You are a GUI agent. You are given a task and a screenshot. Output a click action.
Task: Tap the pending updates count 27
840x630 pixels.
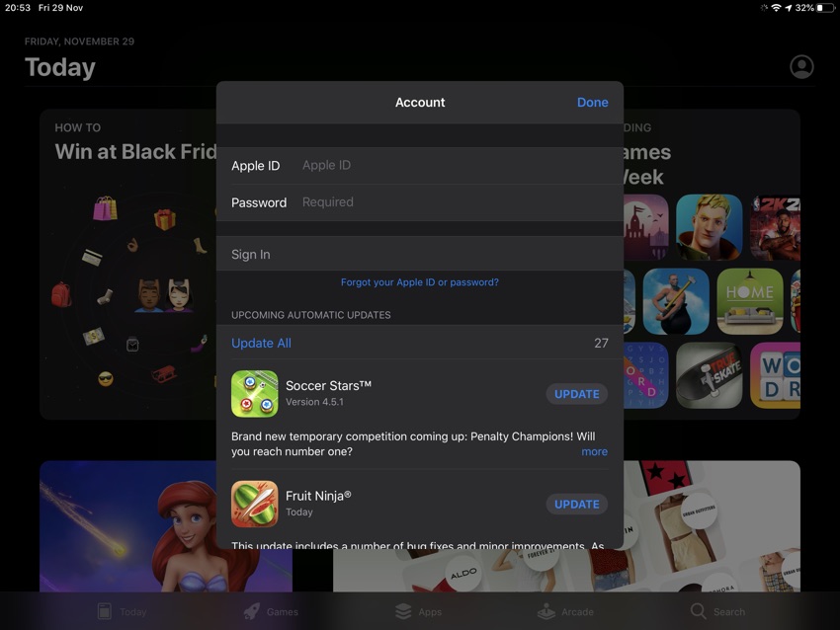click(601, 343)
